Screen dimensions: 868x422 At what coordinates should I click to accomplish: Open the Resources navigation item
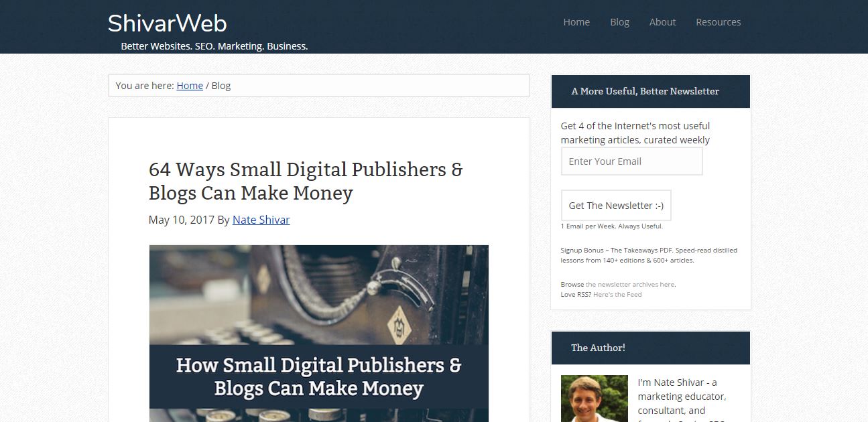[718, 22]
